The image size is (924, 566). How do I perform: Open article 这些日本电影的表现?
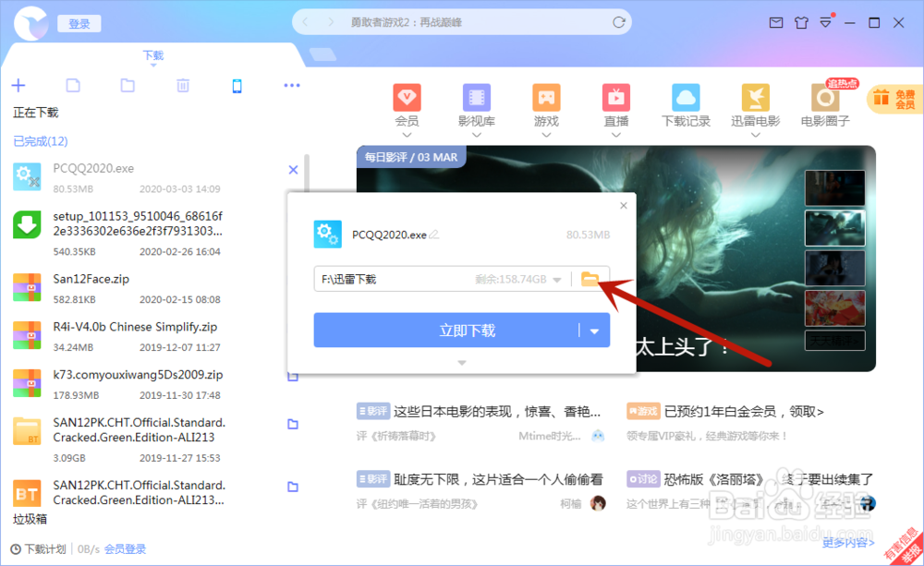tap(497, 412)
